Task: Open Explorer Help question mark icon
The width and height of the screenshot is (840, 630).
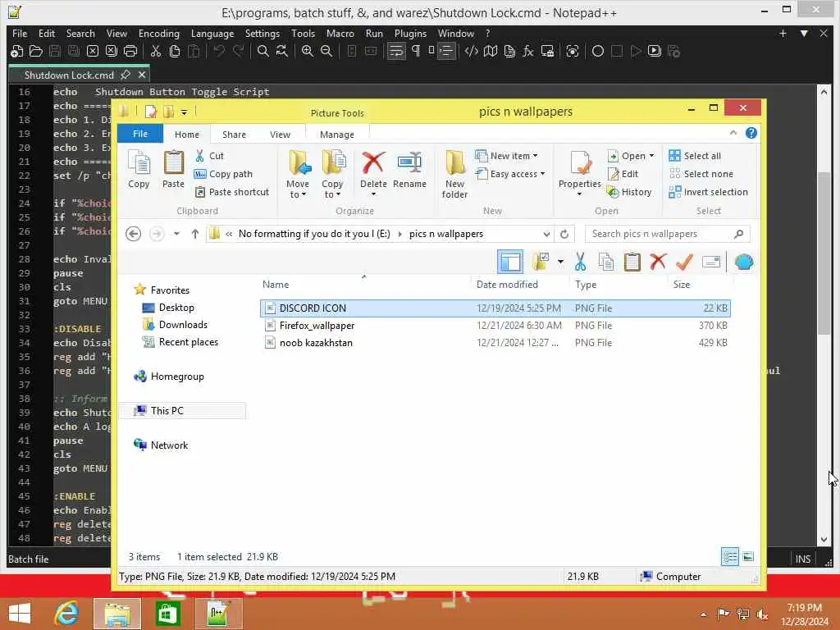Action: [751, 133]
